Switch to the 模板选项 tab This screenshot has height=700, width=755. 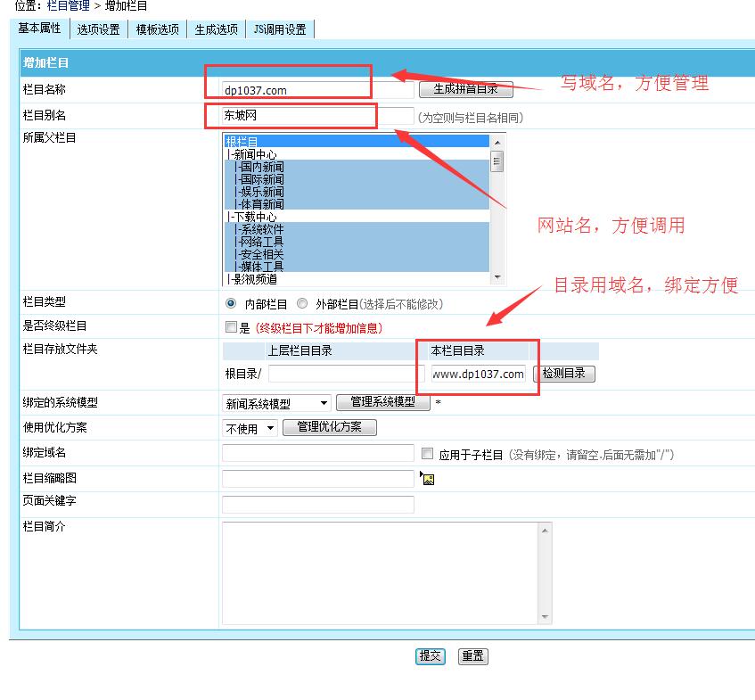point(158,29)
